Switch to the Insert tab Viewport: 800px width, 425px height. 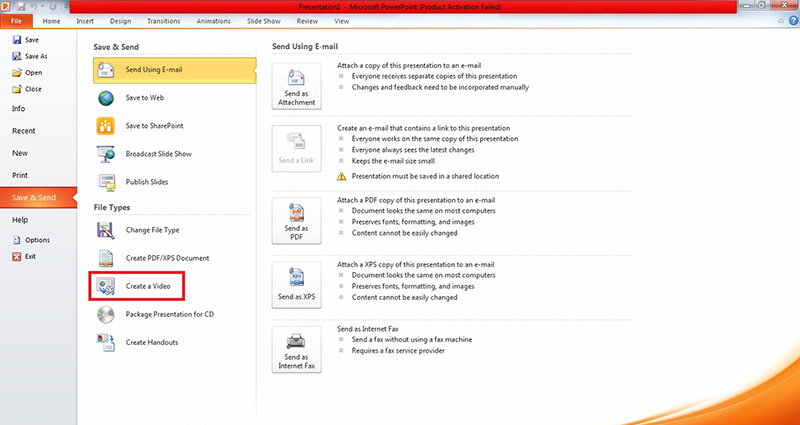point(85,21)
